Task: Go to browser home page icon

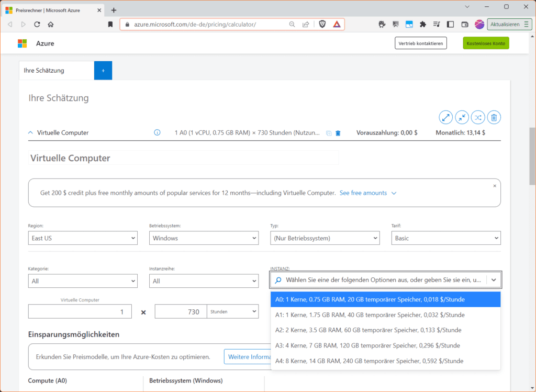Action: (51, 24)
